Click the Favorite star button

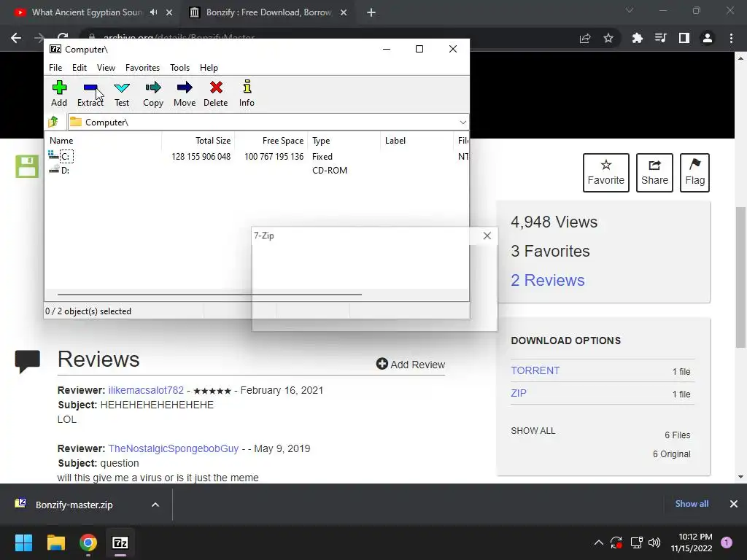coord(606,173)
